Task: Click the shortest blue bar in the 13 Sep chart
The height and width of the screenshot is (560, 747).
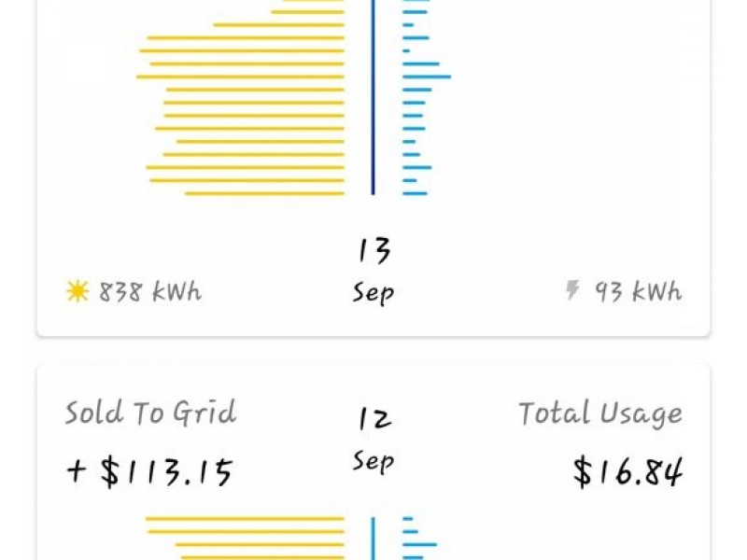Action: tap(406, 50)
